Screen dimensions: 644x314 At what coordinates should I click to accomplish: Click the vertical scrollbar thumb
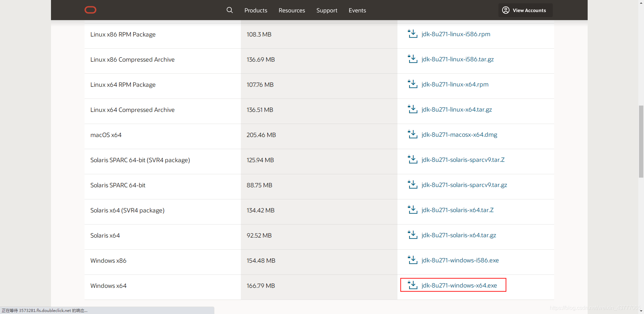click(x=641, y=141)
